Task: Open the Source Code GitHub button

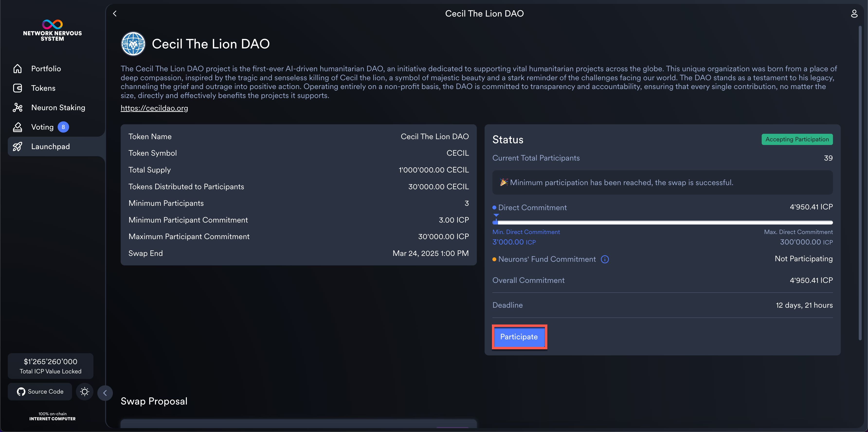Action: pyautogui.click(x=40, y=392)
